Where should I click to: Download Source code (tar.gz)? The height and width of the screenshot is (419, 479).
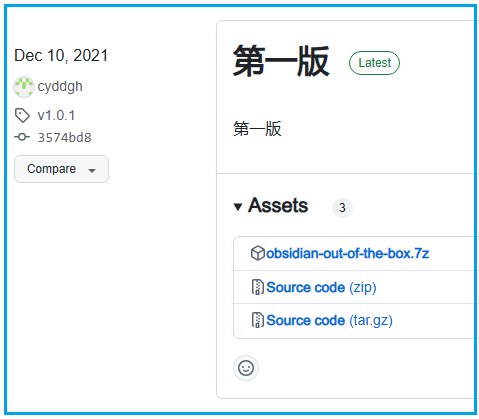330,320
